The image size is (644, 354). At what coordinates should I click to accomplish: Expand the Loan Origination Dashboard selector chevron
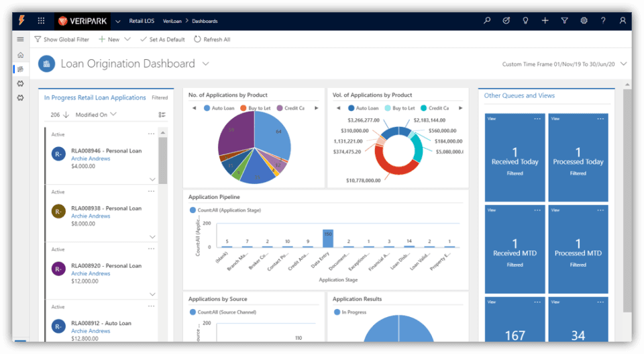coord(206,64)
